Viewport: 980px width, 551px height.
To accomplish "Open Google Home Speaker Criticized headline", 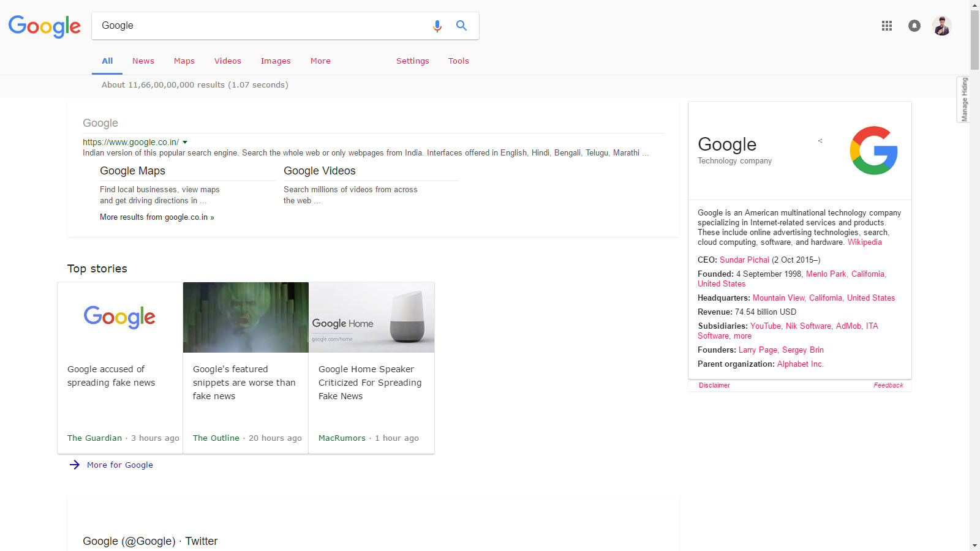I will [370, 383].
